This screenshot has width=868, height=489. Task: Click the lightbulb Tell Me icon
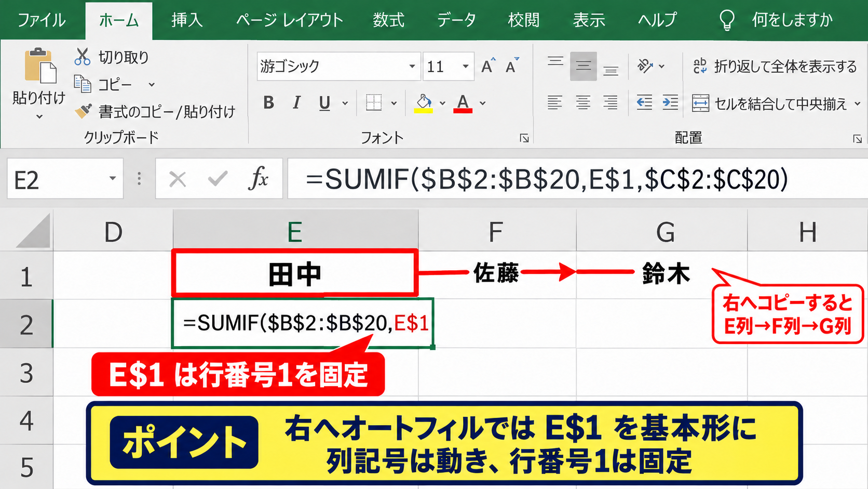pyautogui.click(x=727, y=20)
